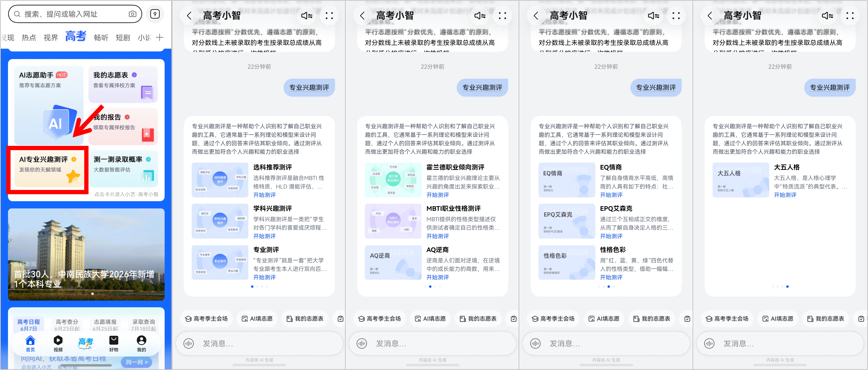Start EPQ艾森克 via 开始测评 link
The image size is (868, 370).
pyautogui.click(x=611, y=236)
